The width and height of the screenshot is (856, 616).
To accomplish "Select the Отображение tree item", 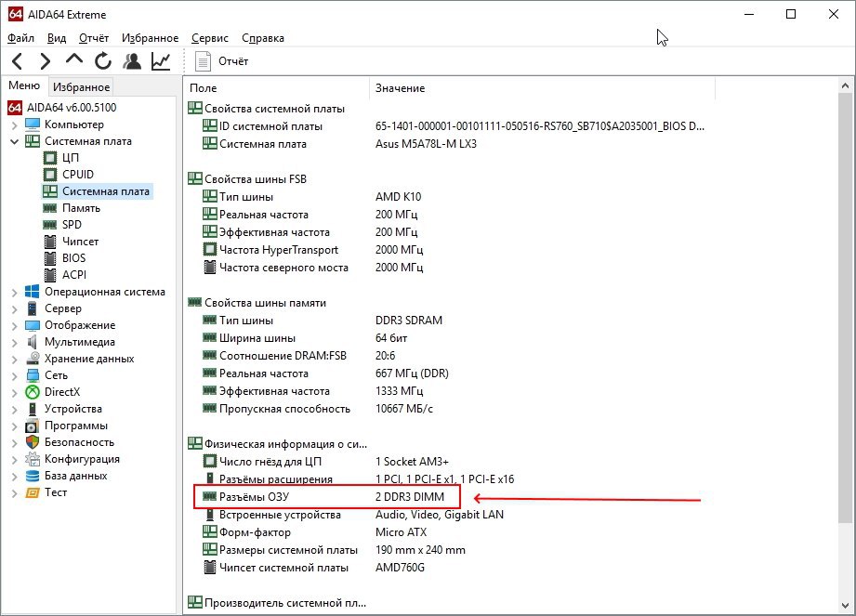I will 80,326.
